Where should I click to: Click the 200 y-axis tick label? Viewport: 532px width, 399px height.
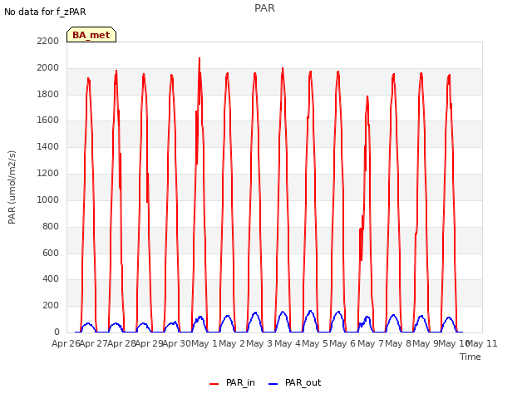51,306
